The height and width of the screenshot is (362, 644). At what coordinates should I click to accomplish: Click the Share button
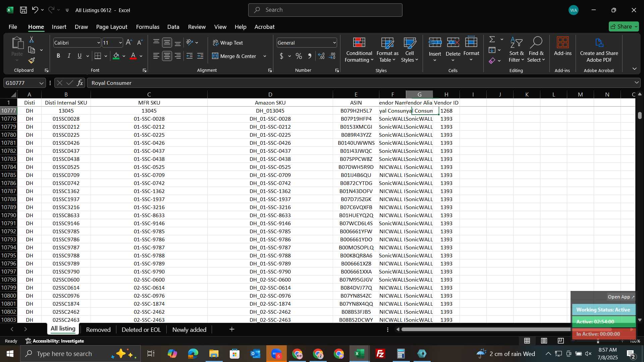pos(624,26)
